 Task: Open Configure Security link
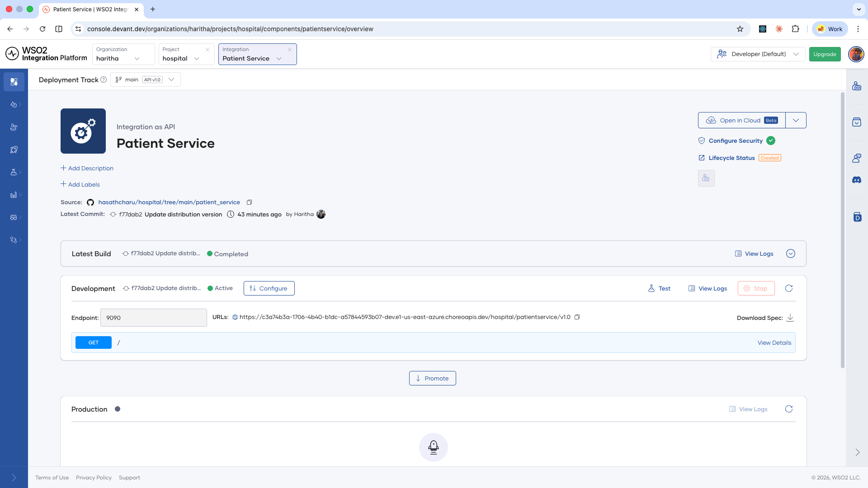[736, 141]
